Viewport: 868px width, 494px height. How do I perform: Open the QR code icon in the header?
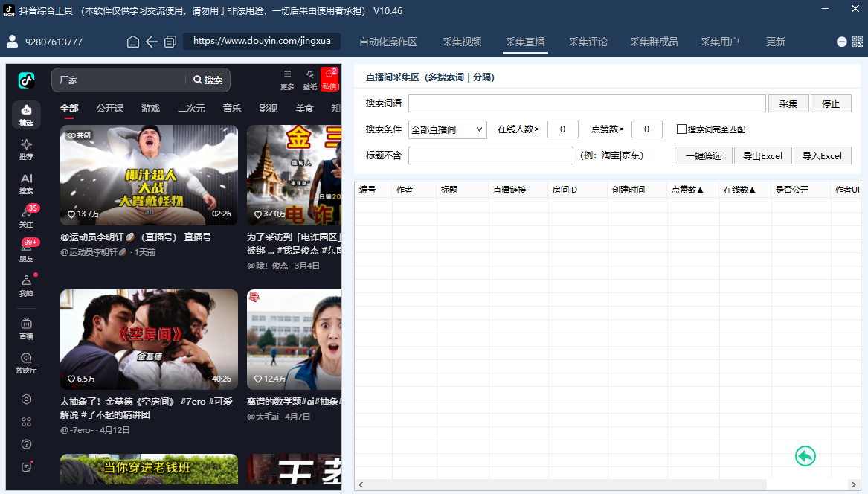click(858, 42)
